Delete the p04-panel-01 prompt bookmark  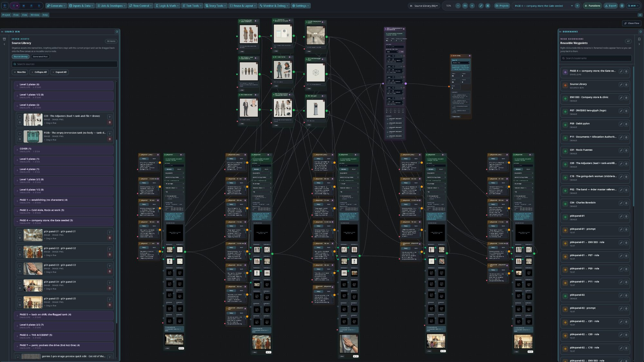(626, 230)
